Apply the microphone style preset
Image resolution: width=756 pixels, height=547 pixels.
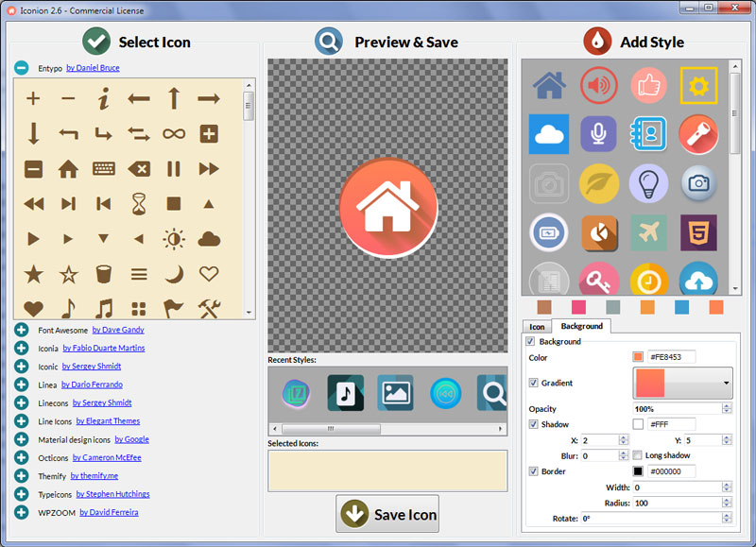tap(599, 134)
